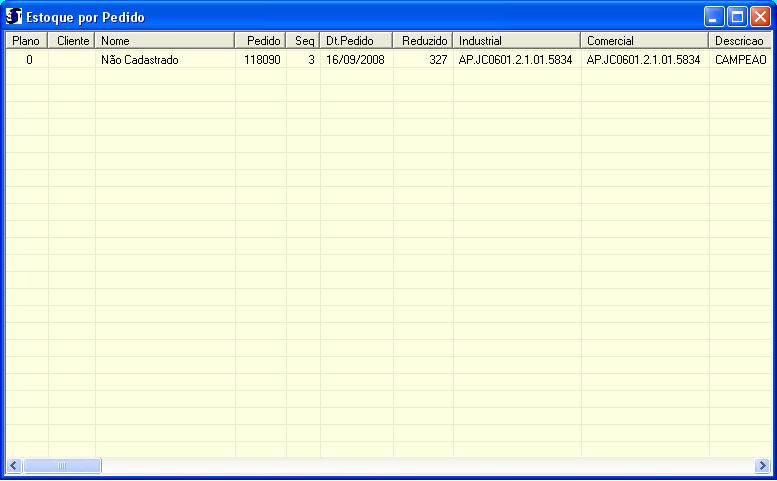Click the left arrow of horizontal scrollbar
This screenshot has width=777, height=481.
[x=14, y=466]
